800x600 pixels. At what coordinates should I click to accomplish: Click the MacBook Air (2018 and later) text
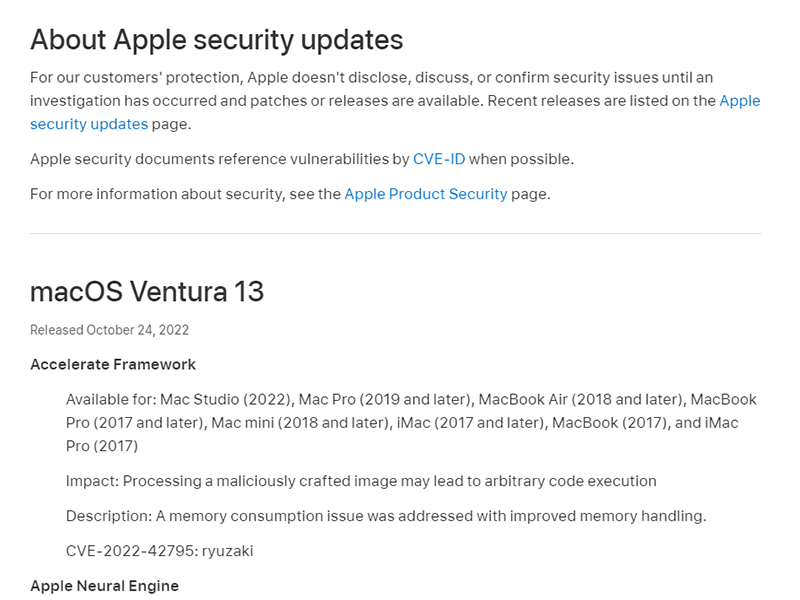tap(571, 399)
